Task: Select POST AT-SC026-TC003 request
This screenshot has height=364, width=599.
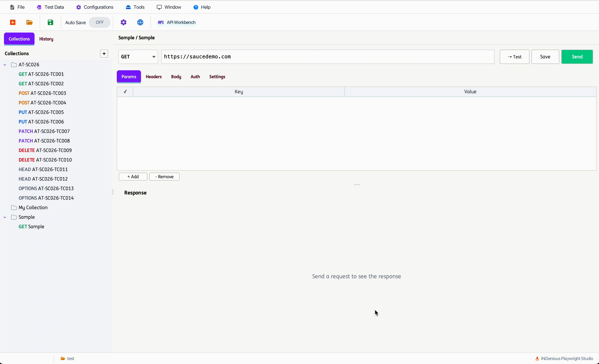Action: [x=42, y=93]
